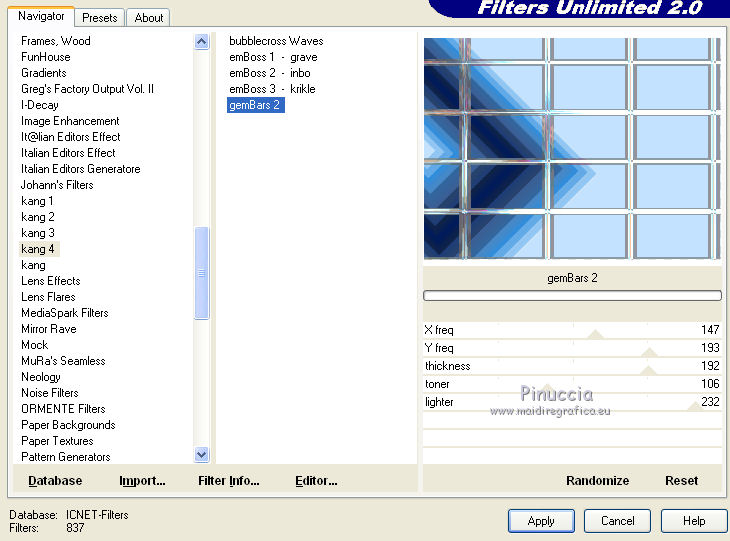Select the kang 2 category
The image size is (730, 541).
[x=38, y=217]
